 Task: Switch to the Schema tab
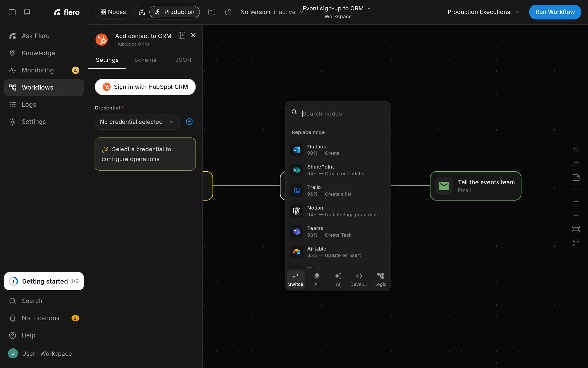(x=145, y=60)
